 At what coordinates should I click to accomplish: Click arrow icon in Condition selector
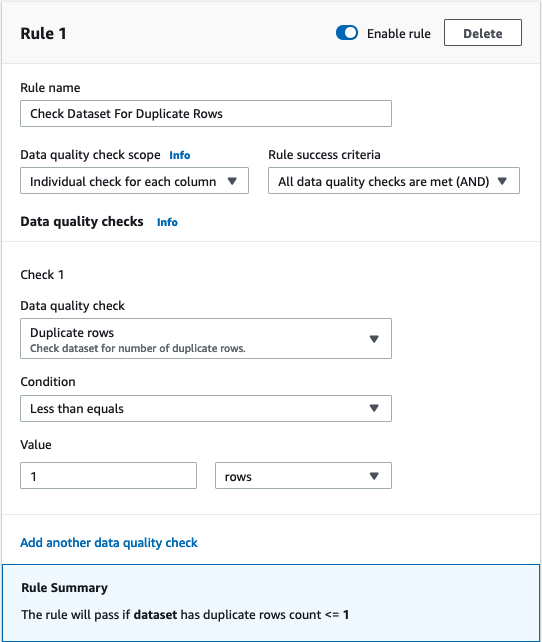(x=374, y=408)
